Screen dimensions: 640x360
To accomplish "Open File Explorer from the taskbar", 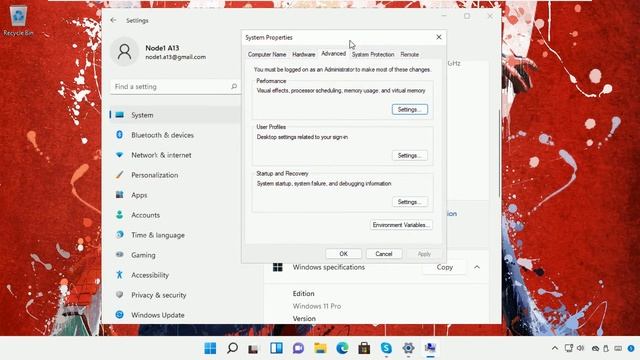I will (320, 348).
